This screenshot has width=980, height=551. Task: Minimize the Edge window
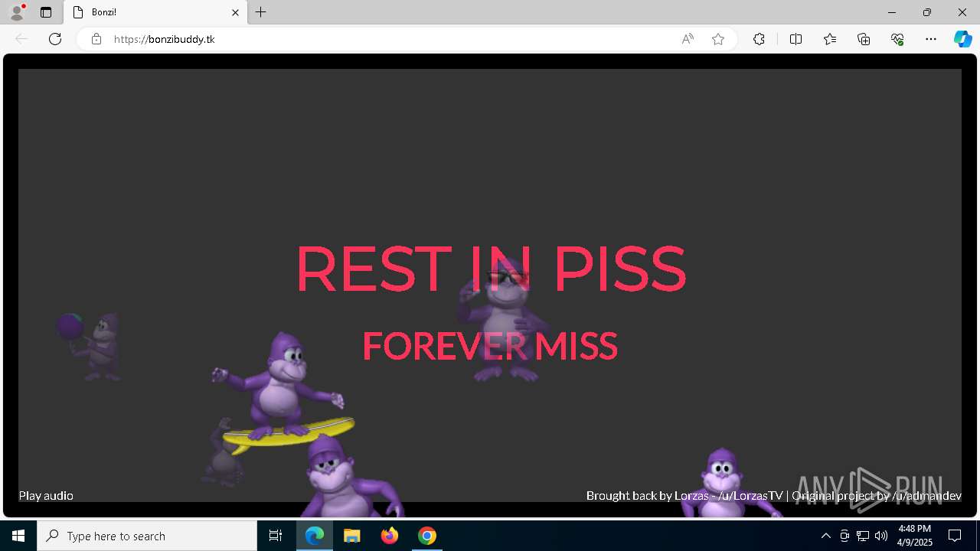(892, 12)
